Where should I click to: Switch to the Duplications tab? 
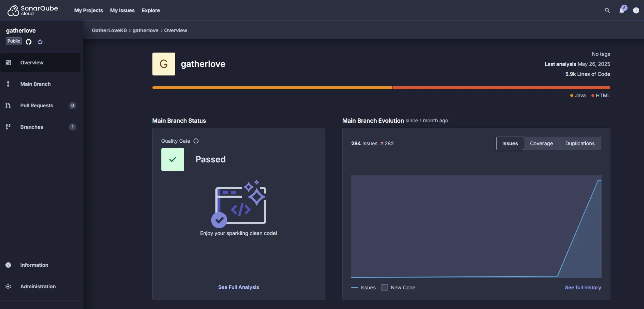pos(580,143)
